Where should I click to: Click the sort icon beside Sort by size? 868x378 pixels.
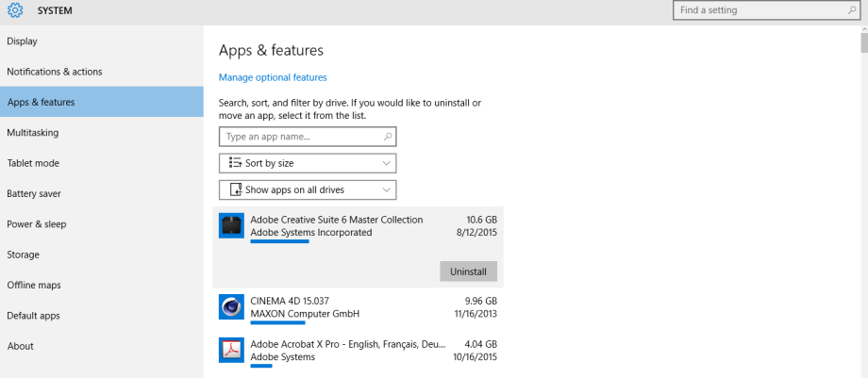pyautogui.click(x=235, y=163)
